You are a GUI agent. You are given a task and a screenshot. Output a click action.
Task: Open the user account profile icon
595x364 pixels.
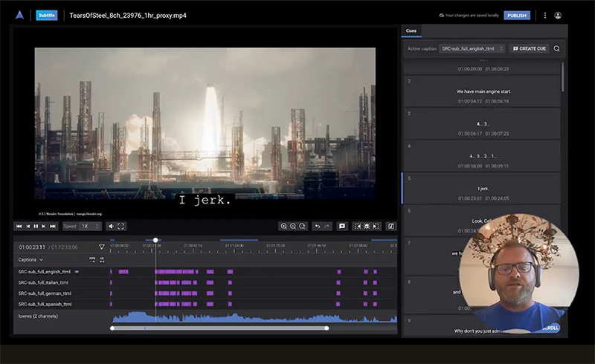click(x=558, y=16)
